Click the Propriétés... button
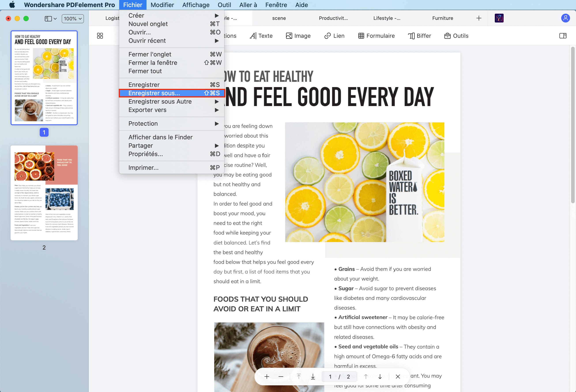 pyautogui.click(x=146, y=154)
